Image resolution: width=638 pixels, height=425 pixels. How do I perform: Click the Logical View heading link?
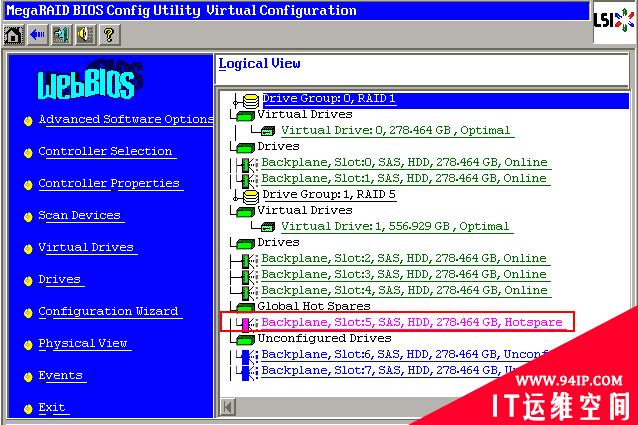(x=260, y=64)
